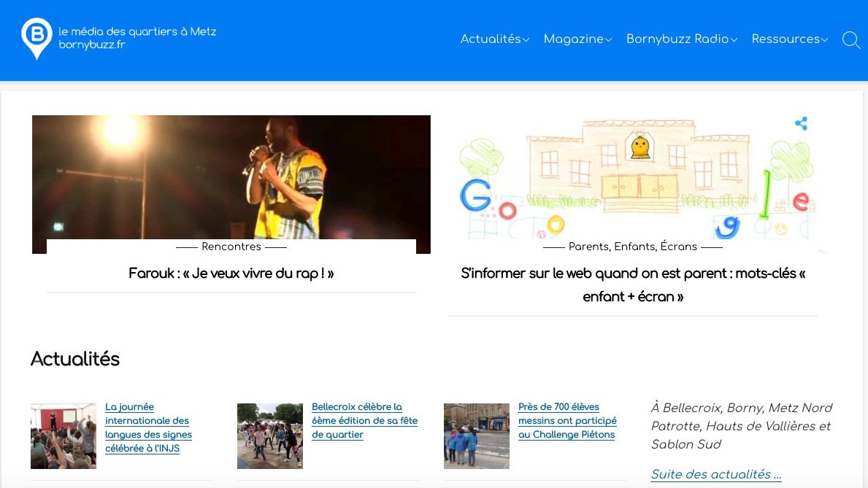Click the Actualités section heading
Image resolution: width=868 pixels, height=488 pixels.
(x=75, y=359)
